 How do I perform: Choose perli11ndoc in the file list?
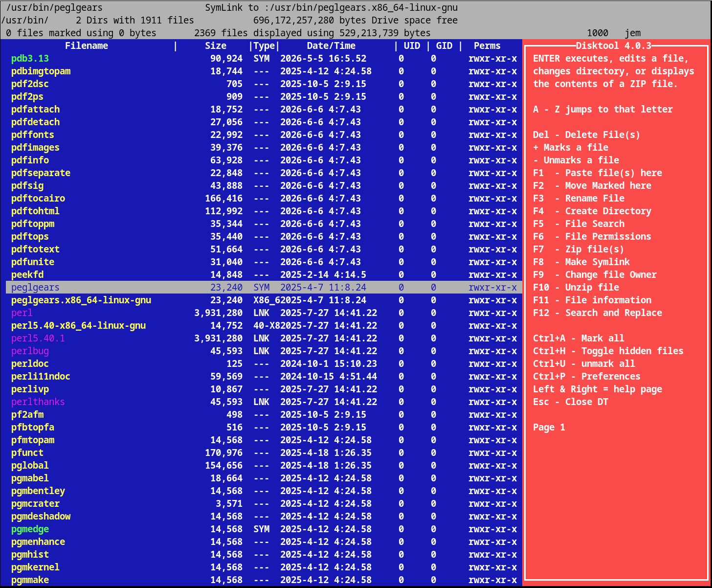[41, 377]
